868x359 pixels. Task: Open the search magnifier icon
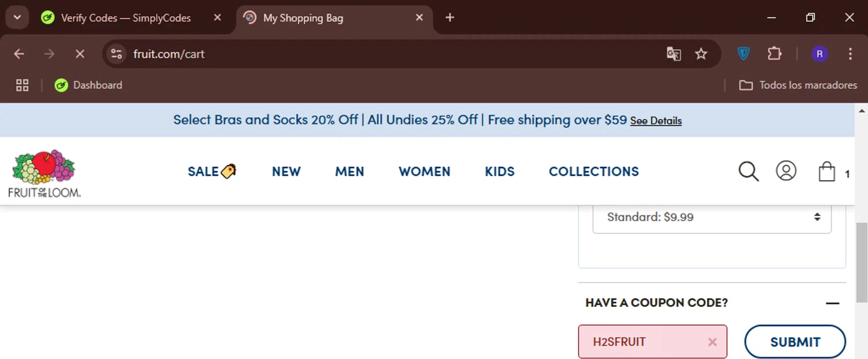click(748, 171)
